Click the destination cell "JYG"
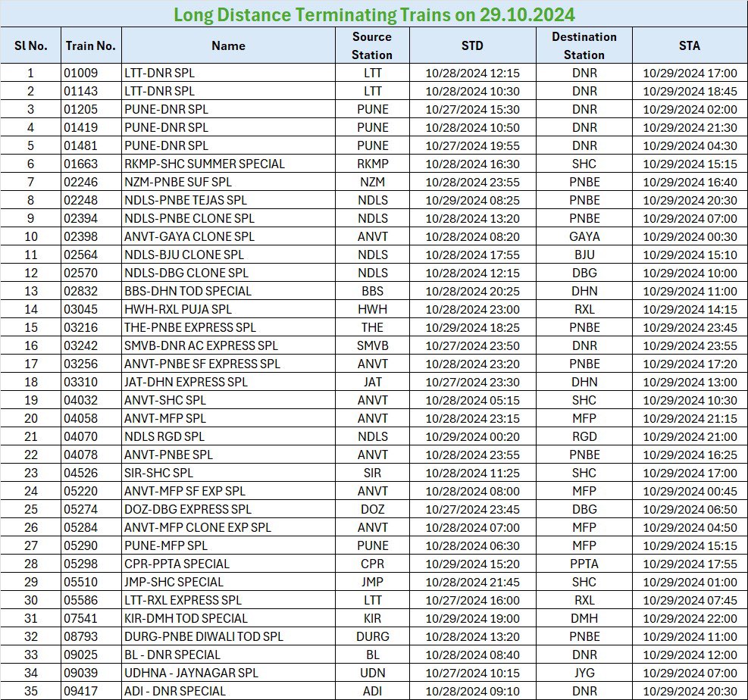 point(584,673)
